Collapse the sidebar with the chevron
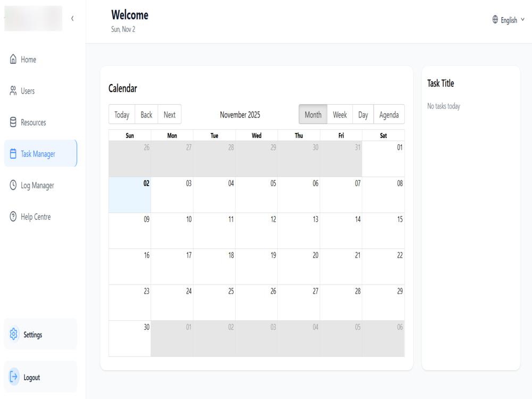Image resolution: width=532 pixels, height=399 pixels. tap(72, 18)
